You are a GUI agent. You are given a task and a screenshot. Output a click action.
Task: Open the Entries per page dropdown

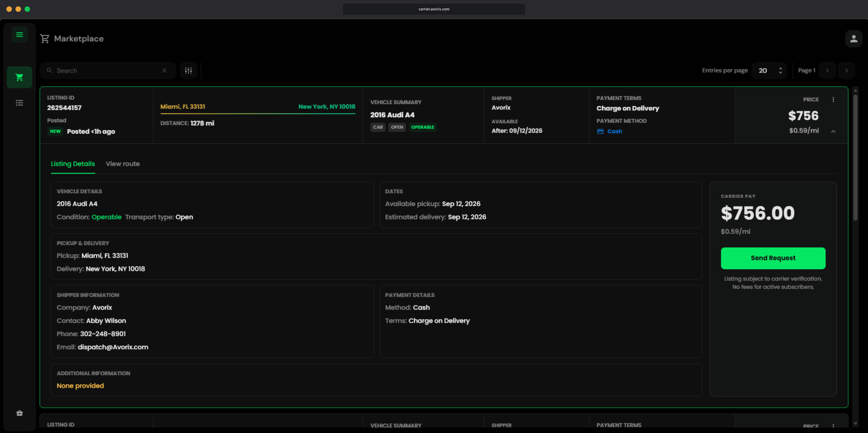[x=769, y=70]
